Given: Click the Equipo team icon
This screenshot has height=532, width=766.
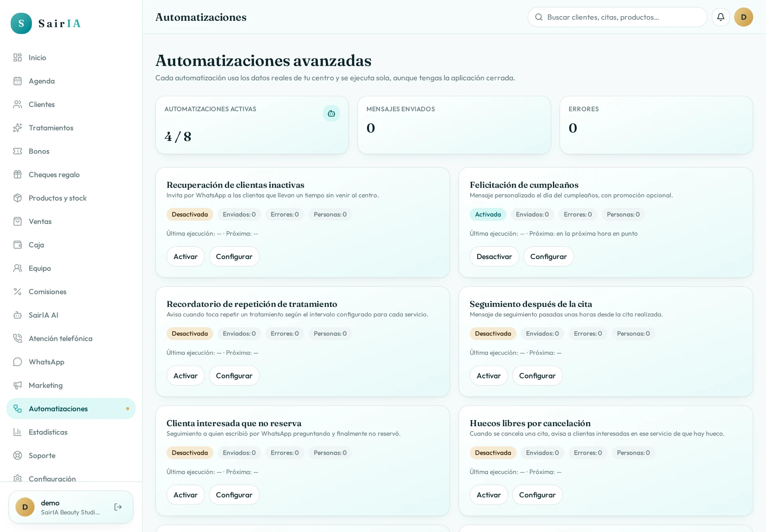Looking at the screenshot, I should pos(18,268).
